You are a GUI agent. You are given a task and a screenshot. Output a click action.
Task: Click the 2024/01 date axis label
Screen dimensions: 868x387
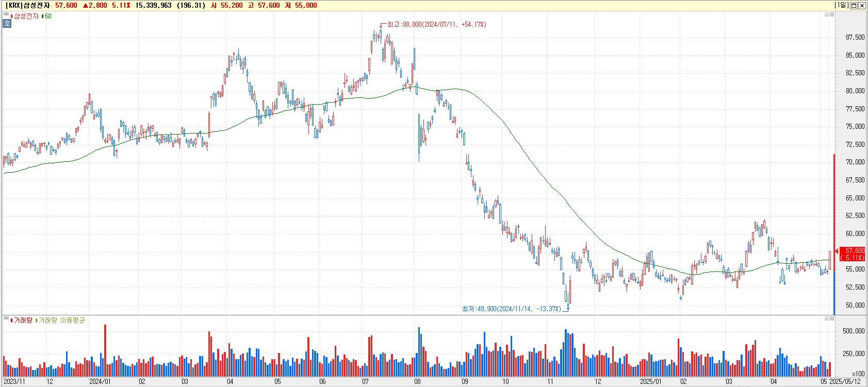click(x=100, y=382)
